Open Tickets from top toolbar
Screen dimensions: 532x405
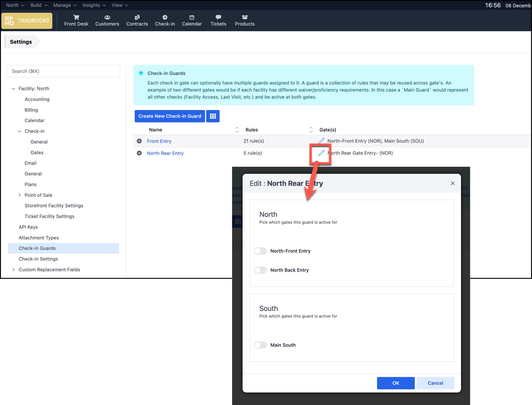[x=218, y=21]
